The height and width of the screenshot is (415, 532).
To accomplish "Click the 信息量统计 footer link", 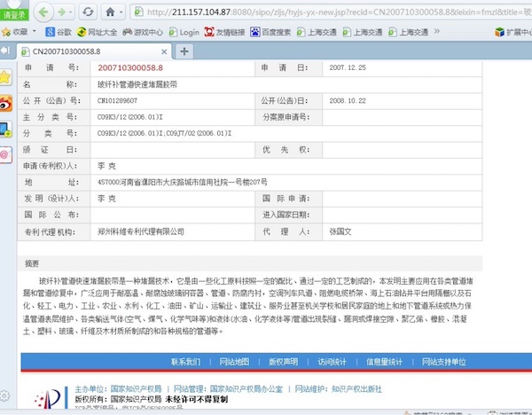I will pos(384,362).
